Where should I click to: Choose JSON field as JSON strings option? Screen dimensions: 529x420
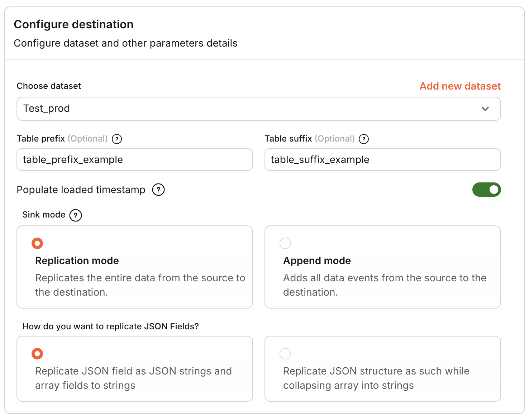click(x=37, y=354)
